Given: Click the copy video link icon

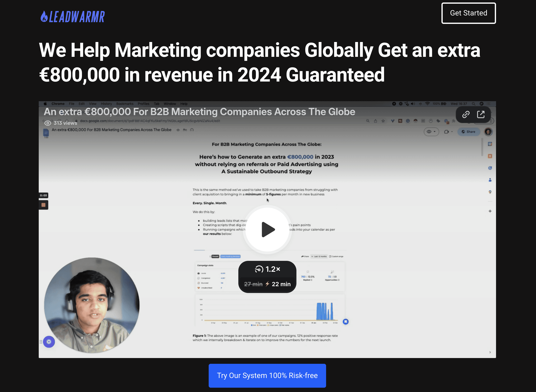Looking at the screenshot, I should pos(466,114).
